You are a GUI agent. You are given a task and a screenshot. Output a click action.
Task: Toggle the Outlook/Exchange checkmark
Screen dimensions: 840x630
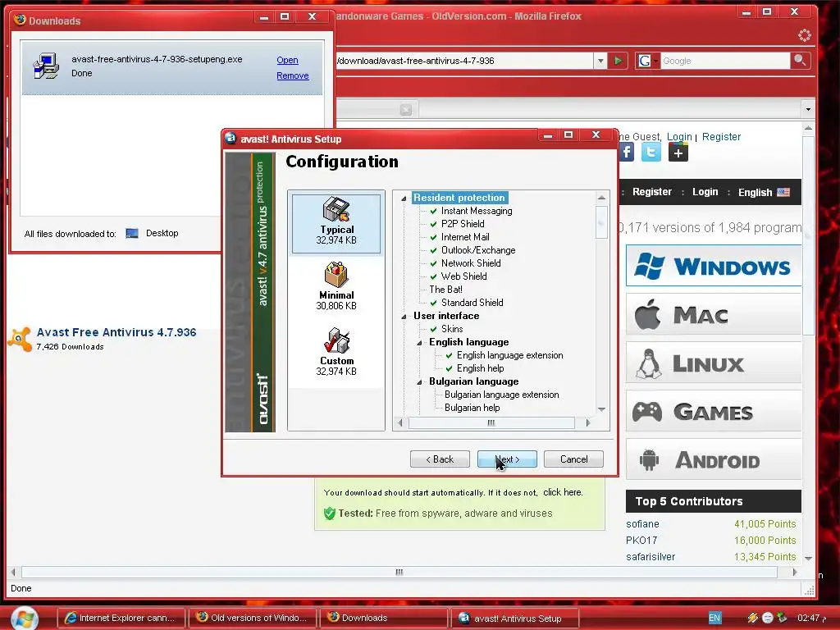pos(433,250)
